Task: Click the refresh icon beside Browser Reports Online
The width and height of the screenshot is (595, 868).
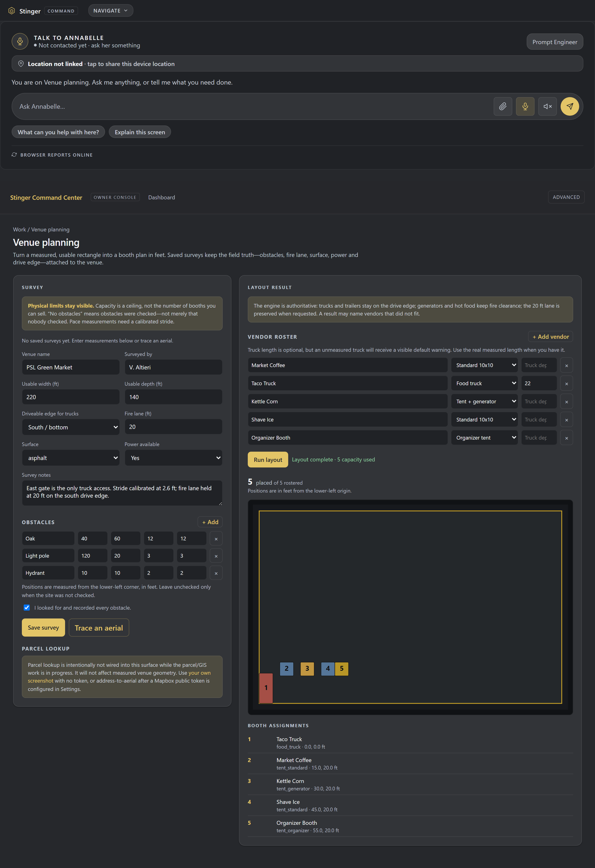Action: point(14,155)
